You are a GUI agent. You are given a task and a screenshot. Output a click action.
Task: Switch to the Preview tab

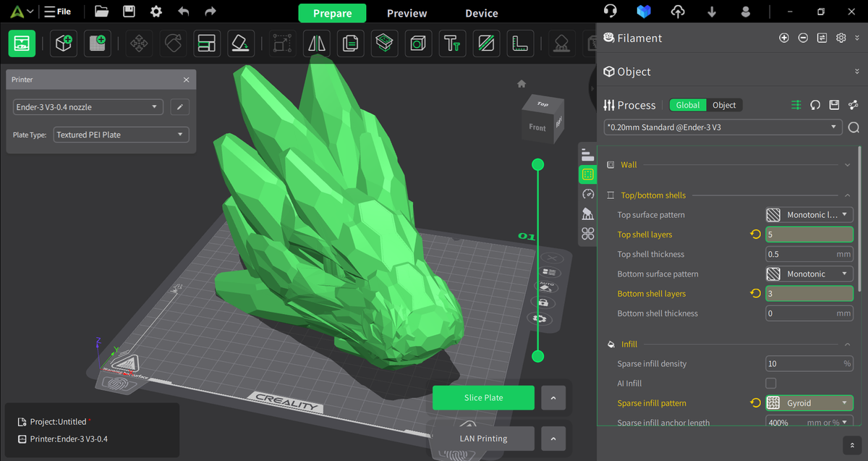pos(406,12)
